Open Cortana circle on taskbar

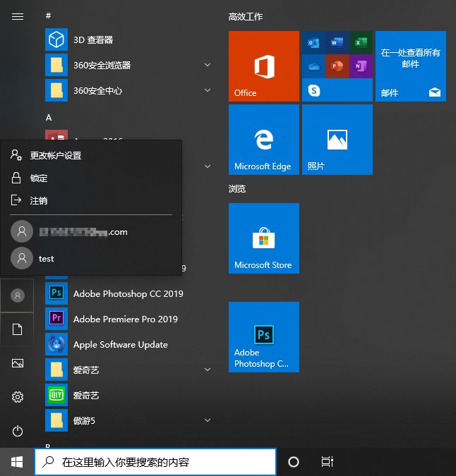click(x=294, y=462)
